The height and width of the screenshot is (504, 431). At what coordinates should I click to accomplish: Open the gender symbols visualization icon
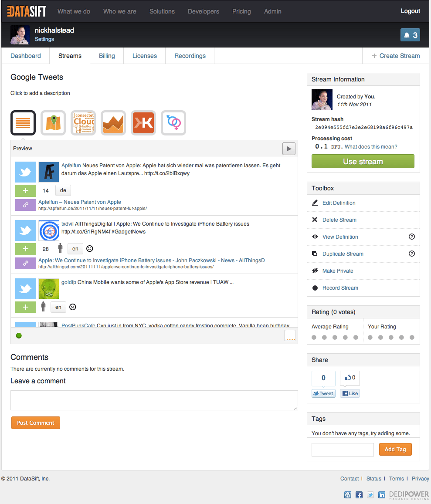(x=173, y=123)
